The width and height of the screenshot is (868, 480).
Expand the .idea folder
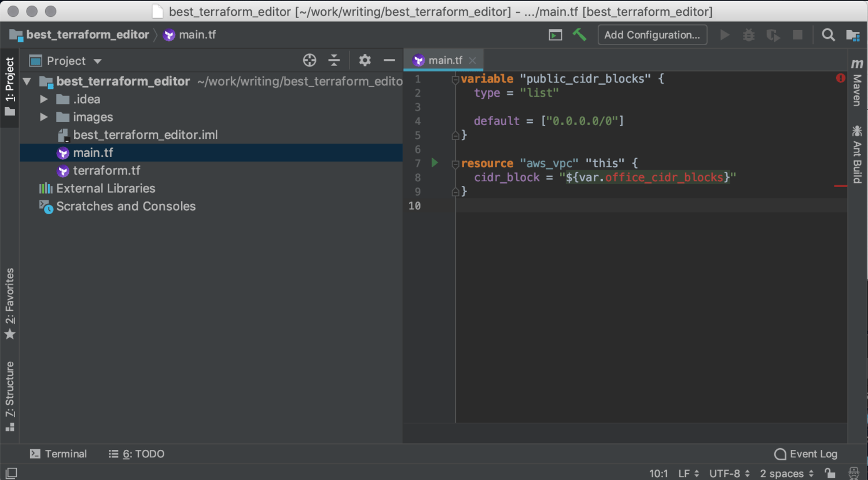click(43, 100)
